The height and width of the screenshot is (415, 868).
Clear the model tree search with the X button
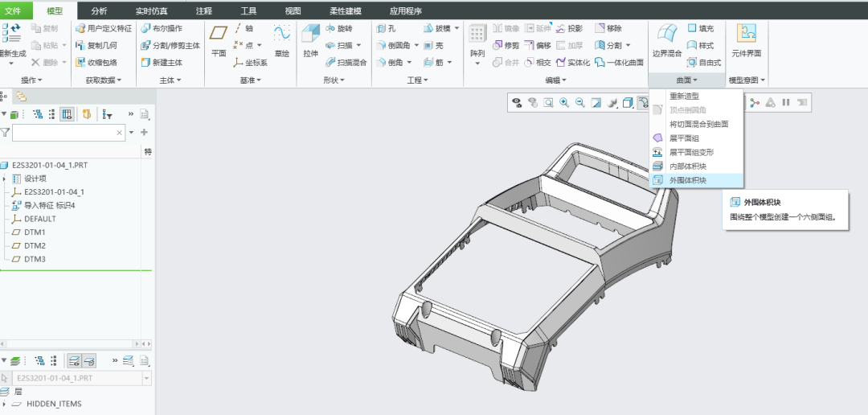[119, 133]
